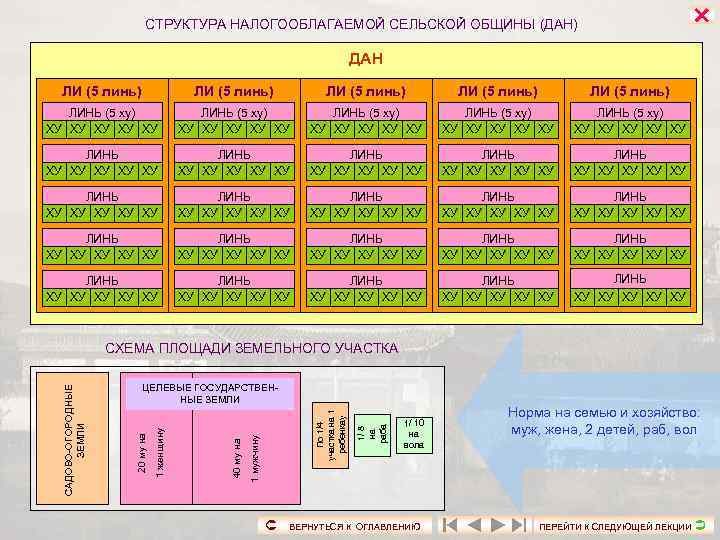Jump to the first slide
Viewport: 720px width, 540px height.
tap(450, 524)
